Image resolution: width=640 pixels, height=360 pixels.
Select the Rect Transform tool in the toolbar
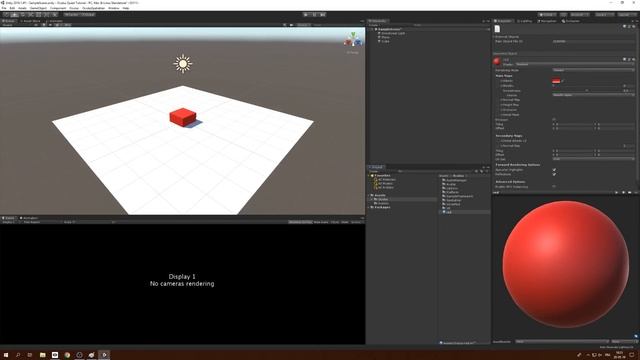39,14
